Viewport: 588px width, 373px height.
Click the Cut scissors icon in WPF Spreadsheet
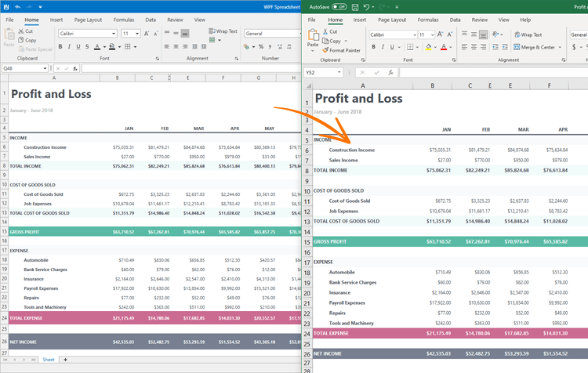(x=21, y=31)
